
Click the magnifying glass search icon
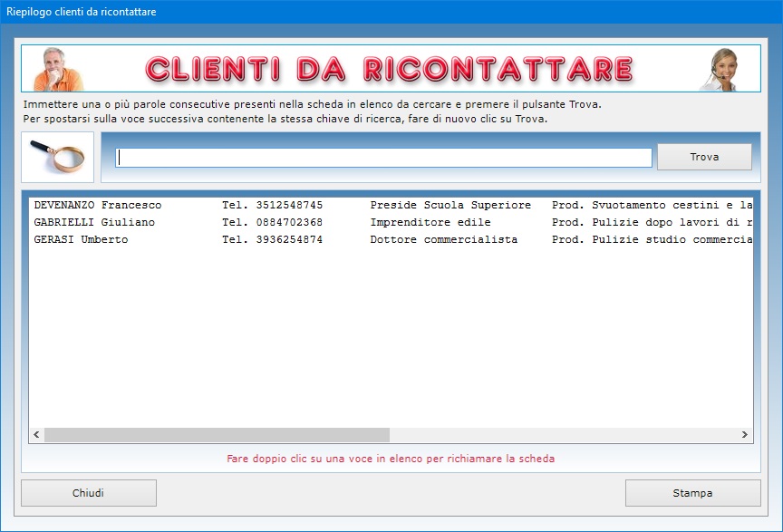click(x=57, y=157)
